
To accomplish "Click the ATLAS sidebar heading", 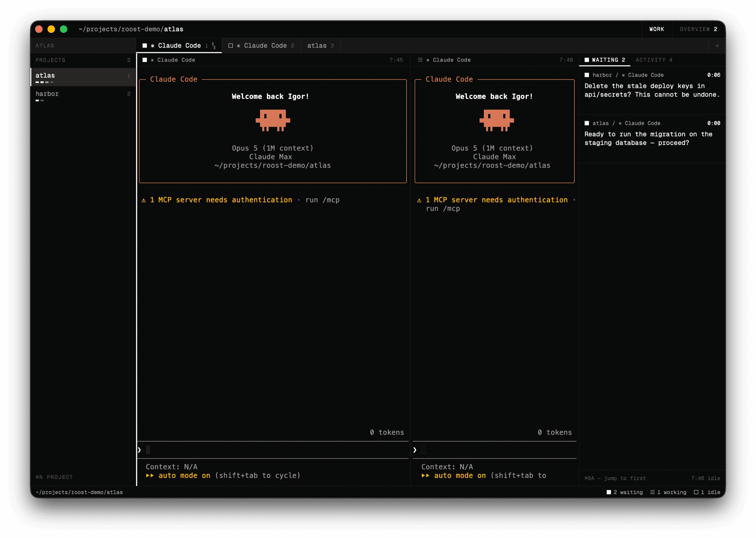I will click(x=45, y=46).
